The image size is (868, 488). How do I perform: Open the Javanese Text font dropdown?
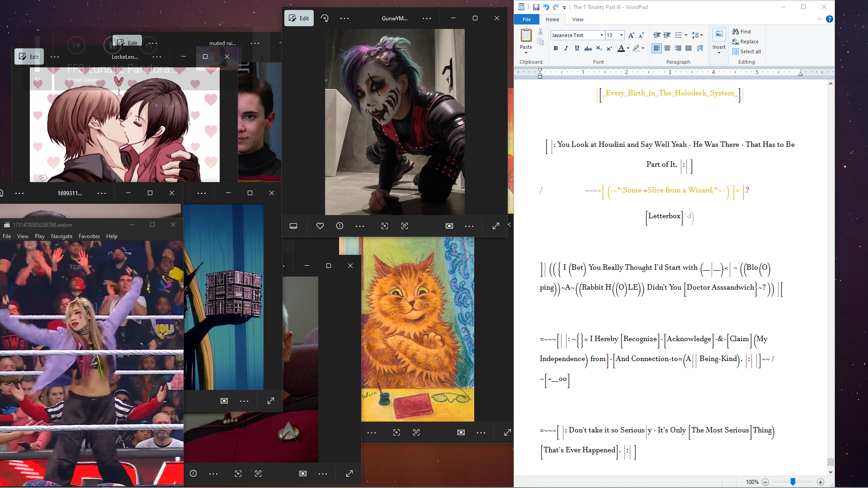tap(602, 35)
